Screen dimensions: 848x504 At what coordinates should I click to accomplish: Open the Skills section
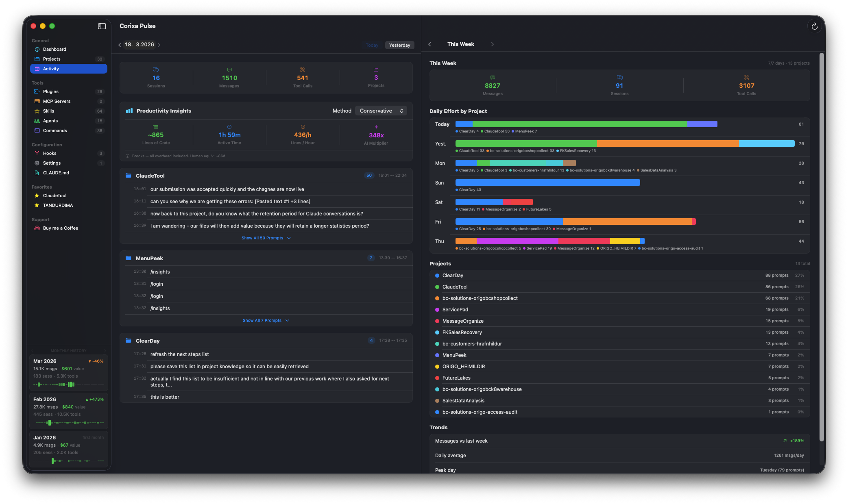(x=49, y=111)
